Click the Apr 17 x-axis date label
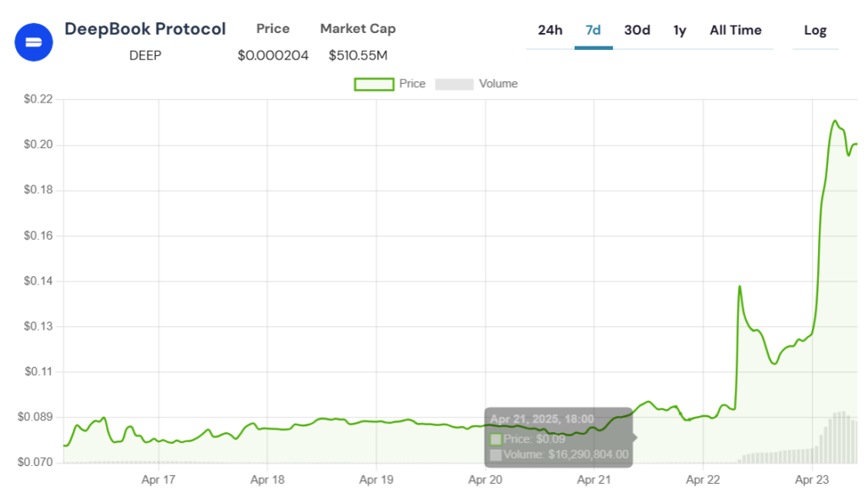The width and height of the screenshot is (868, 499). point(158,480)
